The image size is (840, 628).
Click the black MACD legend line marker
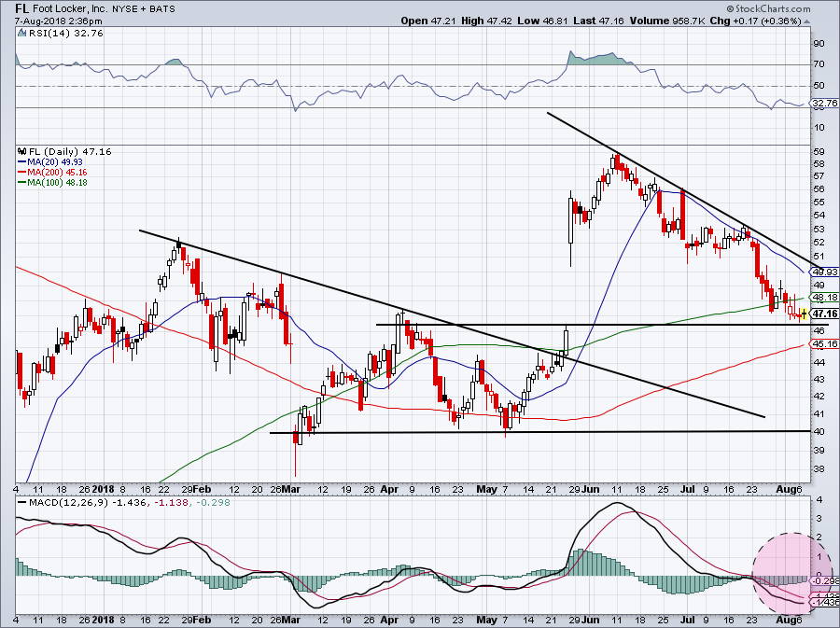[x=21, y=503]
